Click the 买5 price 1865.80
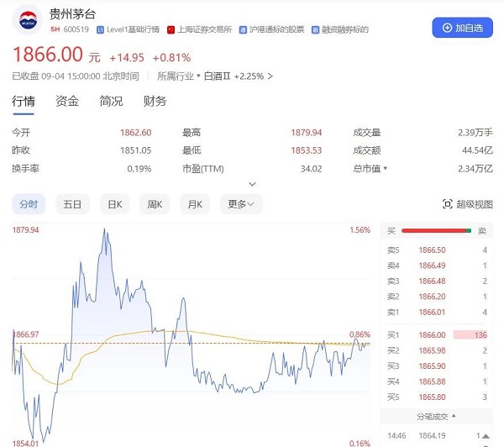The width and height of the screenshot is (504, 447). coord(432,397)
